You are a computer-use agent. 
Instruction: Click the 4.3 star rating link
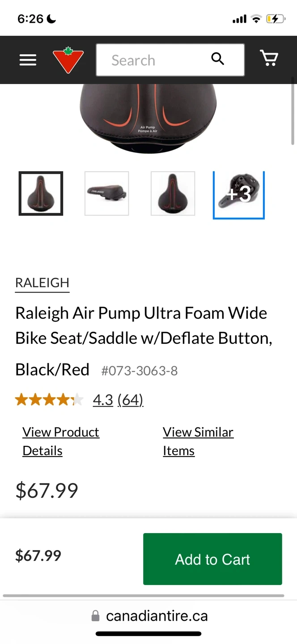click(103, 399)
